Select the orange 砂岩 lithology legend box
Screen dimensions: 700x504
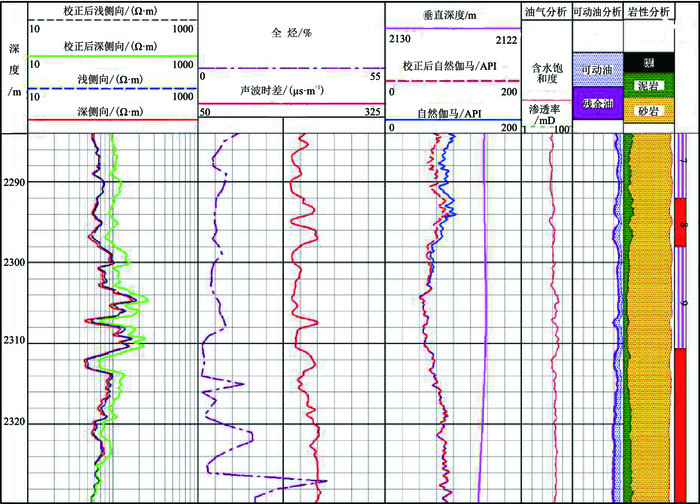(x=647, y=111)
